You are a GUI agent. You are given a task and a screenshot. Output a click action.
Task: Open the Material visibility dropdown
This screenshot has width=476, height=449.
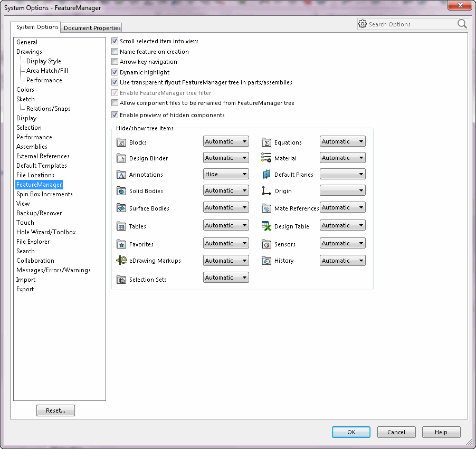pyautogui.click(x=342, y=158)
